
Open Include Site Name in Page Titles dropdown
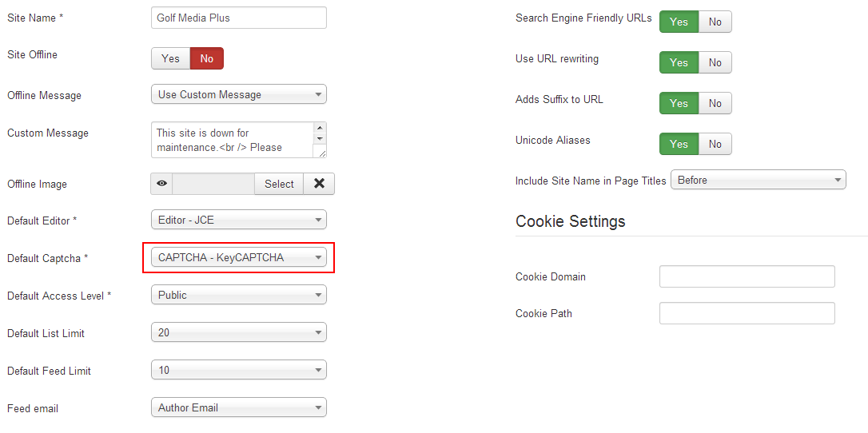pyautogui.click(x=759, y=180)
